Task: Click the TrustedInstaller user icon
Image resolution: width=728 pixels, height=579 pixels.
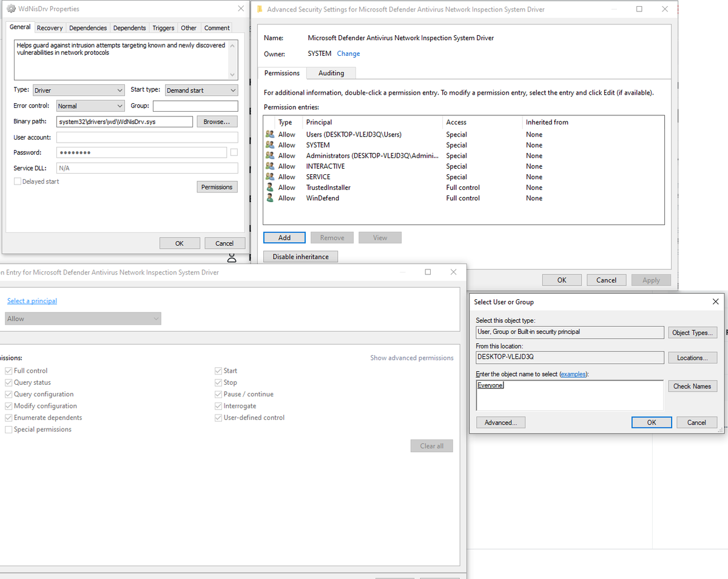Action: click(270, 188)
